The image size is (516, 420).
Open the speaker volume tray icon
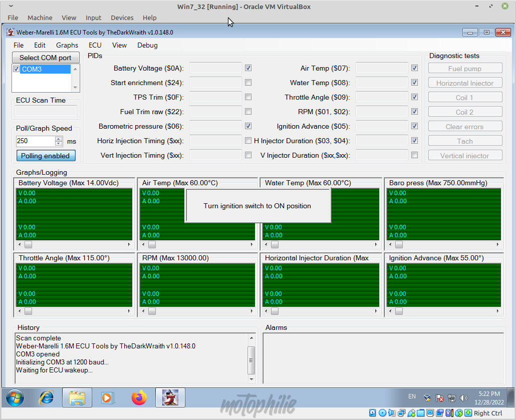click(464, 397)
